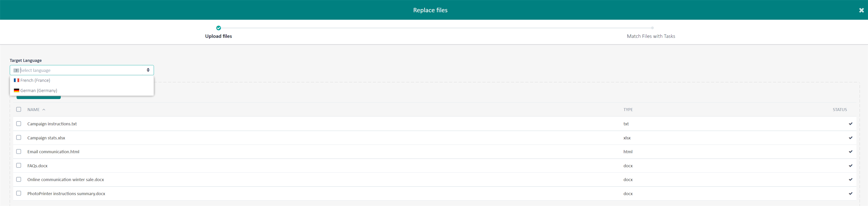
Task: Focus the Select language input field
Action: (82, 70)
